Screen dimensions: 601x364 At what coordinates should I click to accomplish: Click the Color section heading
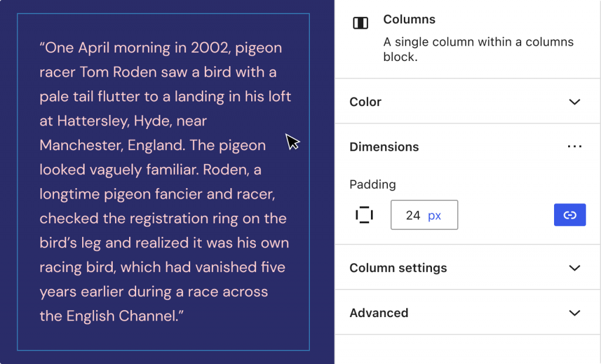[366, 102]
